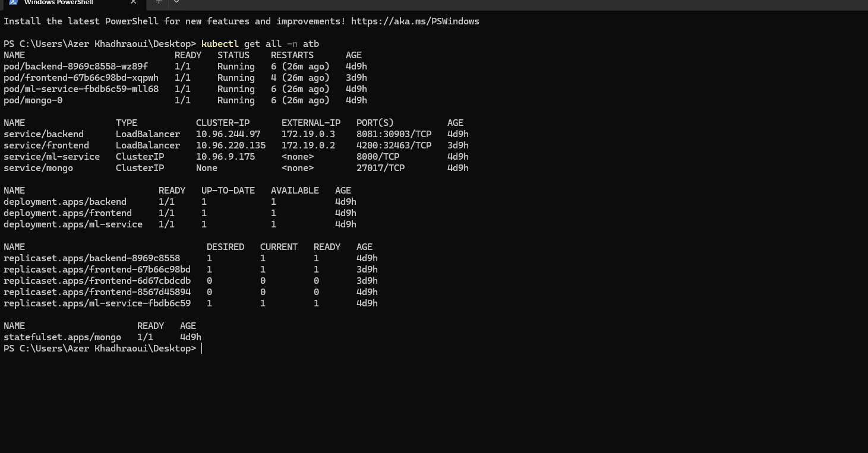The image size is (868, 453).
Task: Click the CLUSTER-IP column header
Action: 223,123
